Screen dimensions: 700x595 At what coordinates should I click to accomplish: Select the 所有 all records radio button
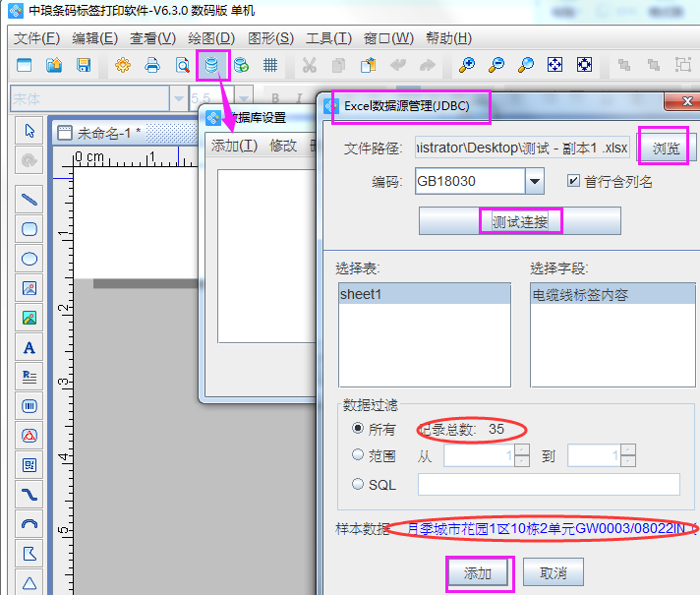(x=358, y=429)
